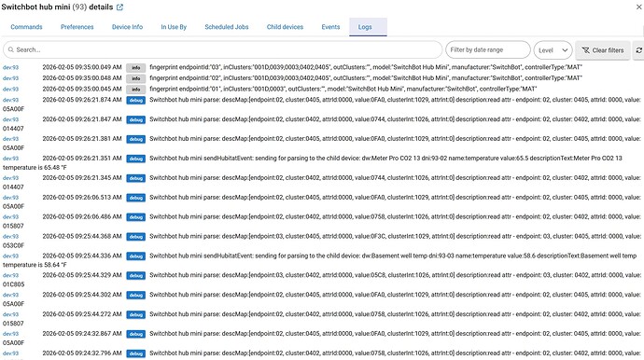Click debug badge at 09:24:32.867 AM

(x=136, y=334)
